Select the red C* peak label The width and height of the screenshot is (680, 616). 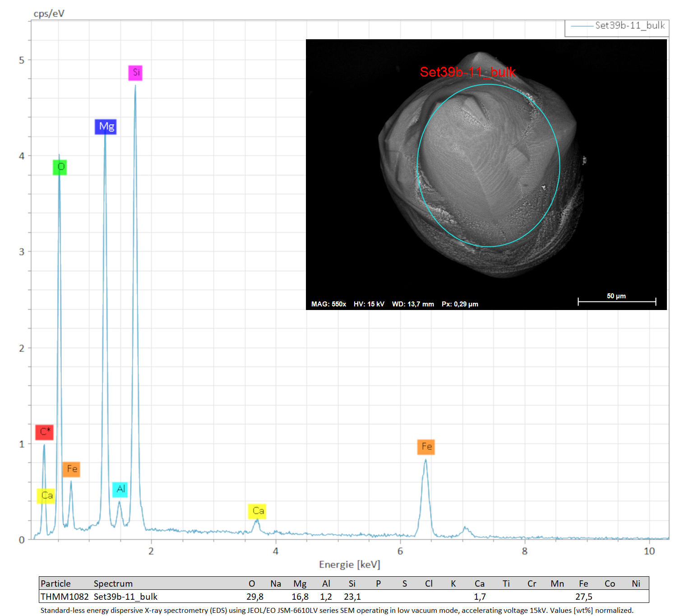[45, 432]
